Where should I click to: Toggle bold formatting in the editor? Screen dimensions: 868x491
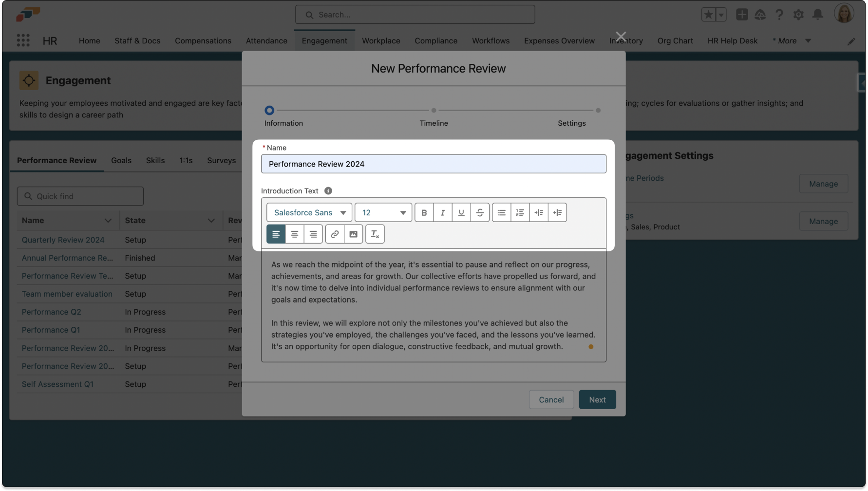[x=424, y=212]
